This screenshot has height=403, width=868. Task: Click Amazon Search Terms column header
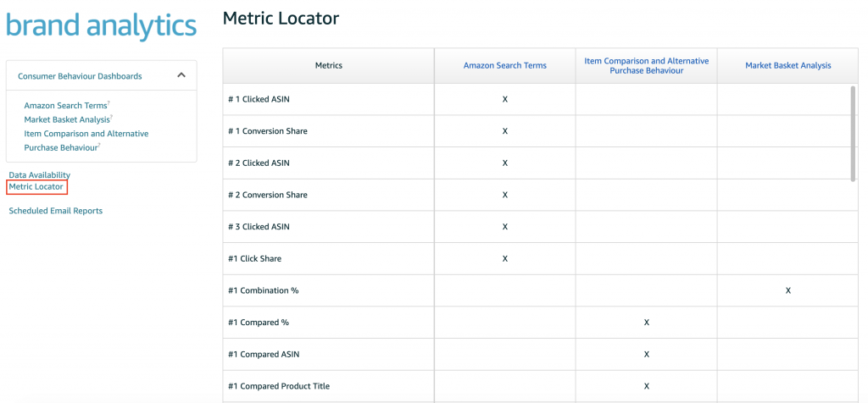point(505,65)
